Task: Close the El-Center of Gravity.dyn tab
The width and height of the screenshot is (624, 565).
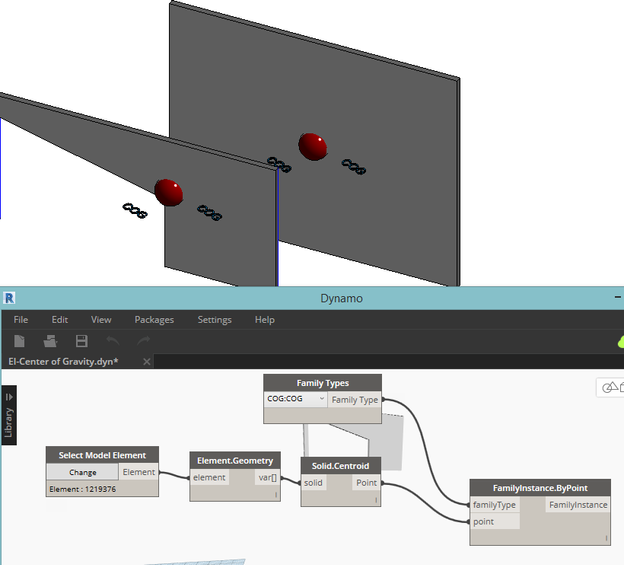Action: (x=147, y=362)
